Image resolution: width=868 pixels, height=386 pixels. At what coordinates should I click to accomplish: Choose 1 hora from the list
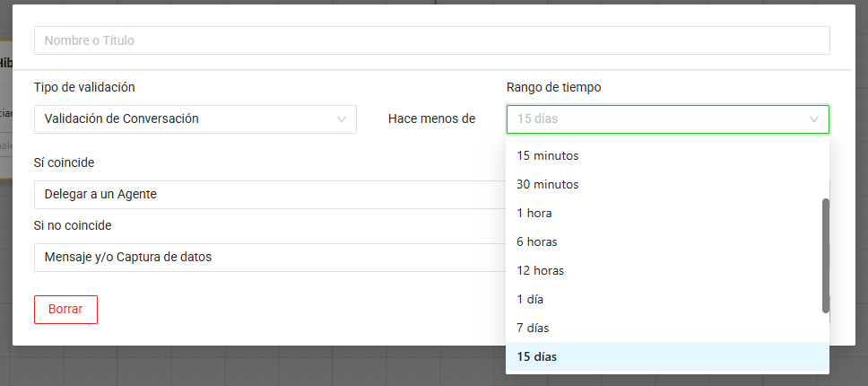pyautogui.click(x=534, y=213)
